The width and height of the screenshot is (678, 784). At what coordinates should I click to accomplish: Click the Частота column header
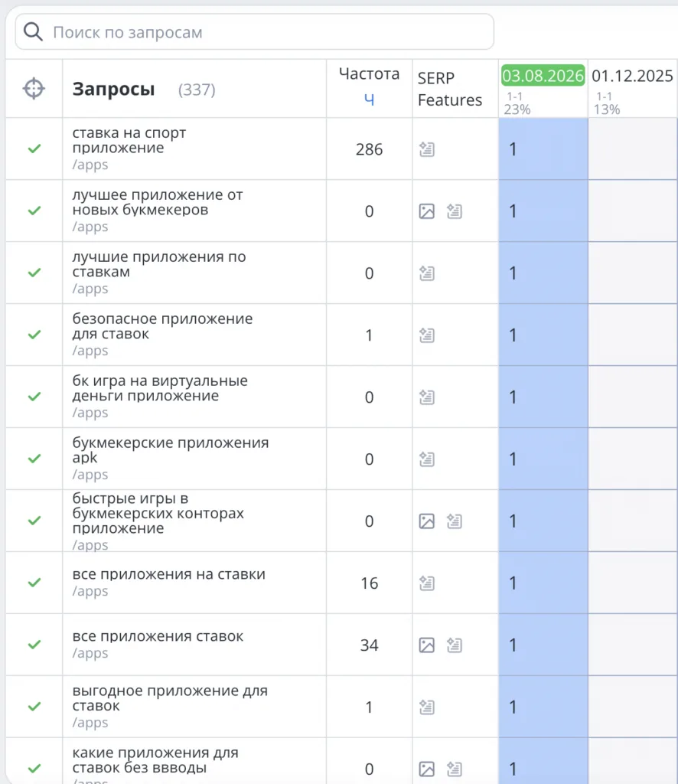[x=370, y=73]
